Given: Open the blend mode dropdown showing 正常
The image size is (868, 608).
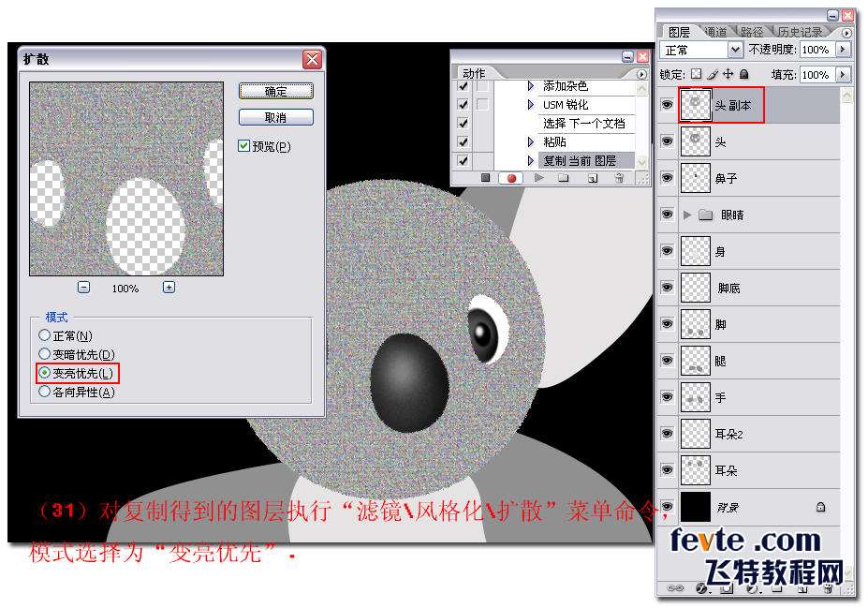Looking at the screenshot, I should pyautogui.click(x=735, y=50).
